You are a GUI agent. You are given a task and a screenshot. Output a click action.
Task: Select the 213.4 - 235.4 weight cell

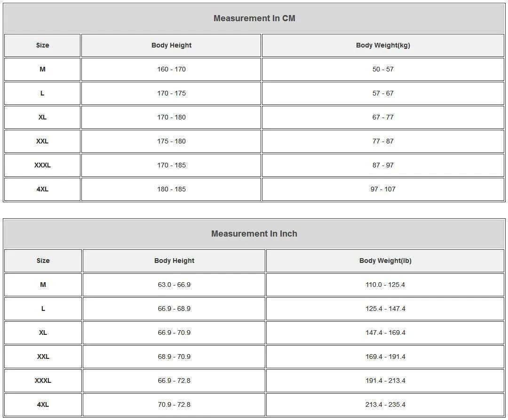(x=385, y=404)
